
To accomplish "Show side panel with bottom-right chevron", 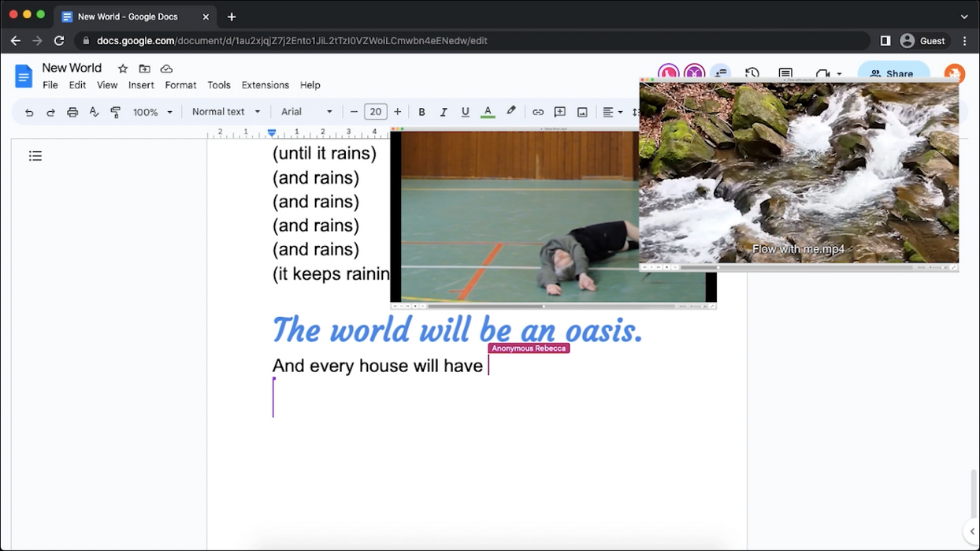I will coord(971,531).
